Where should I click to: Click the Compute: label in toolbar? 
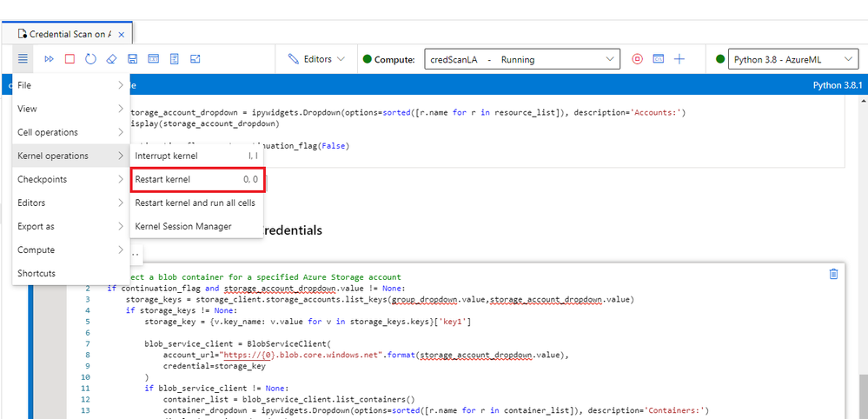click(x=394, y=59)
